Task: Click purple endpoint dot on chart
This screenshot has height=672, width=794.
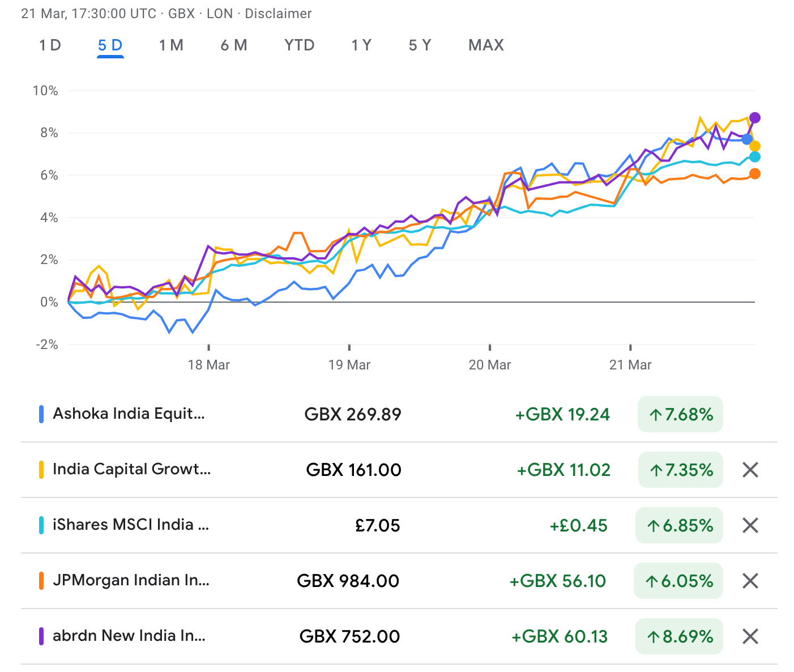Action: coord(755,118)
